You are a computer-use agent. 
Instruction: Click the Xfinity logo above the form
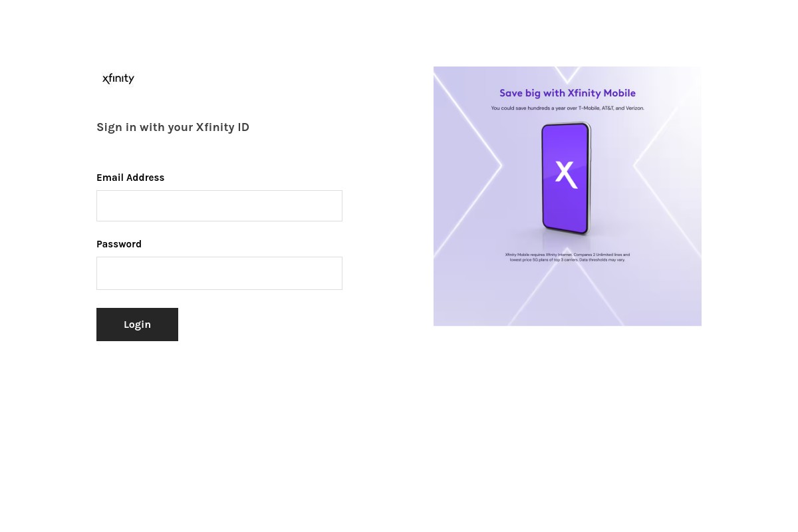[x=118, y=79]
